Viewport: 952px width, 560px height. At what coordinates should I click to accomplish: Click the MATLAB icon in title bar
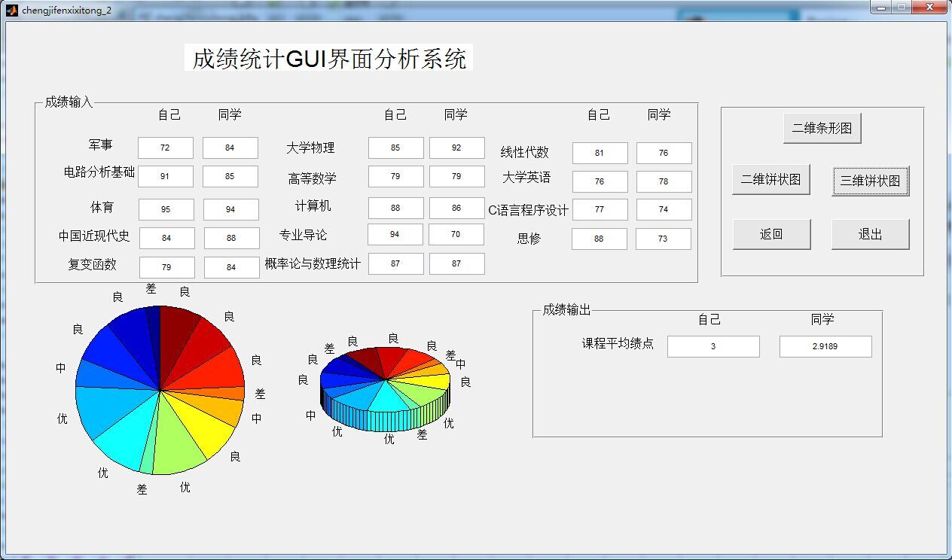11,10
